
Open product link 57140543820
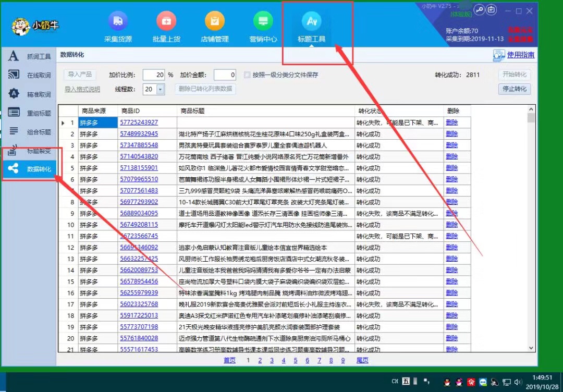point(139,156)
